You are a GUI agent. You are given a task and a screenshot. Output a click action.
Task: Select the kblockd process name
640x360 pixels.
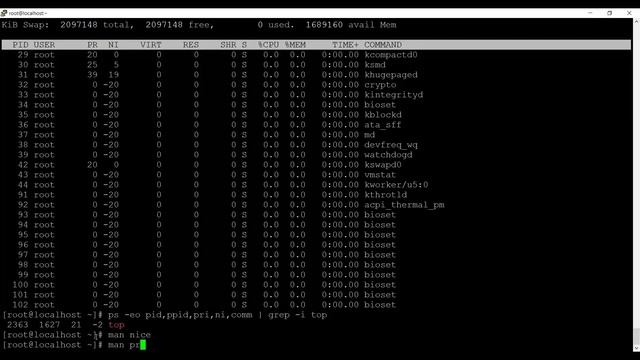point(383,115)
